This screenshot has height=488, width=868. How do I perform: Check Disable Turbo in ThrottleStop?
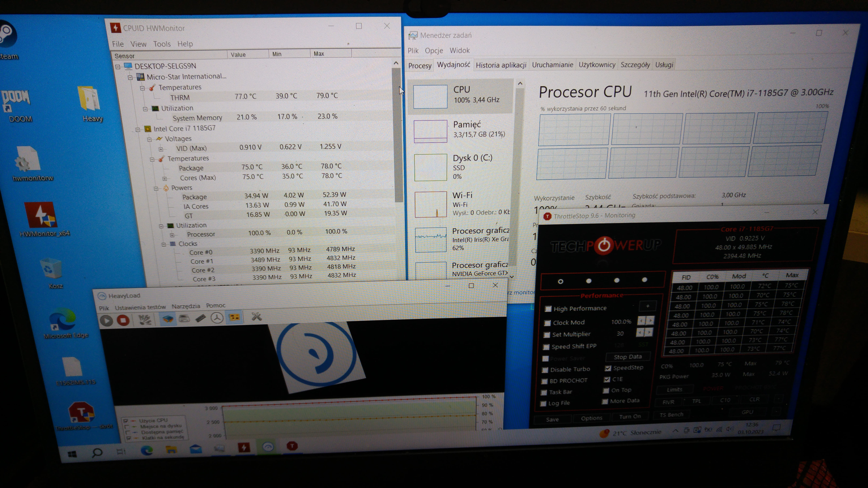coord(545,370)
